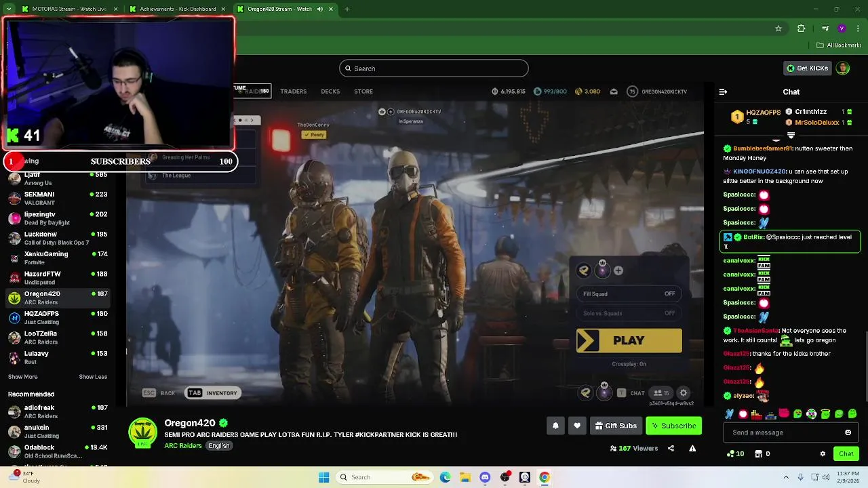Open HazardFTW channel in sidebar
The width and height of the screenshot is (868, 488).
point(58,277)
